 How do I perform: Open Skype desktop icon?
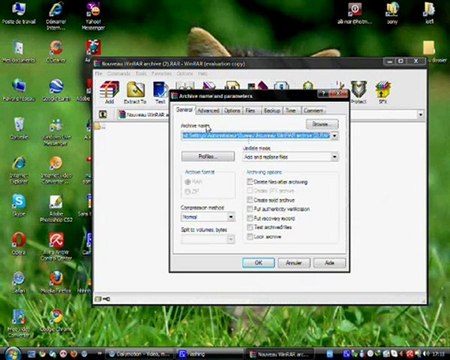[19, 206]
